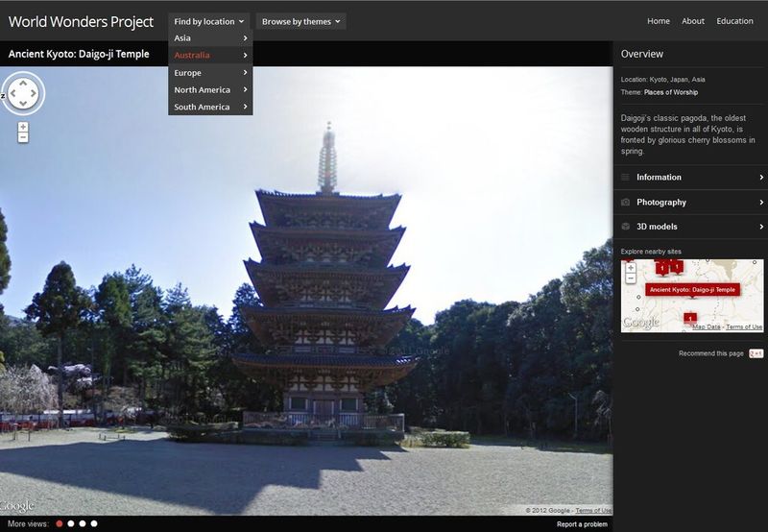Pan down with the compass arrow
Viewport: 768px width, 532px height.
click(x=23, y=103)
